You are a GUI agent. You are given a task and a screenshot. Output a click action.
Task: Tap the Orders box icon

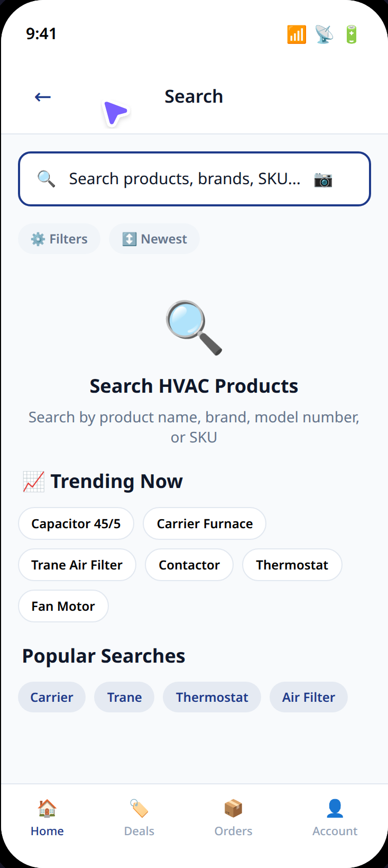click(233, 808)
